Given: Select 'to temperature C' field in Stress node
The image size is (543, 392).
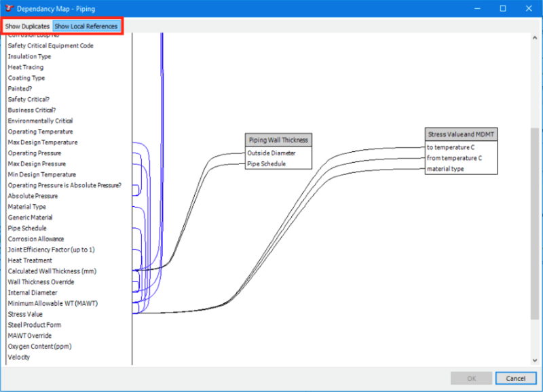Looking at the screenshot, I should click(450, 147).
